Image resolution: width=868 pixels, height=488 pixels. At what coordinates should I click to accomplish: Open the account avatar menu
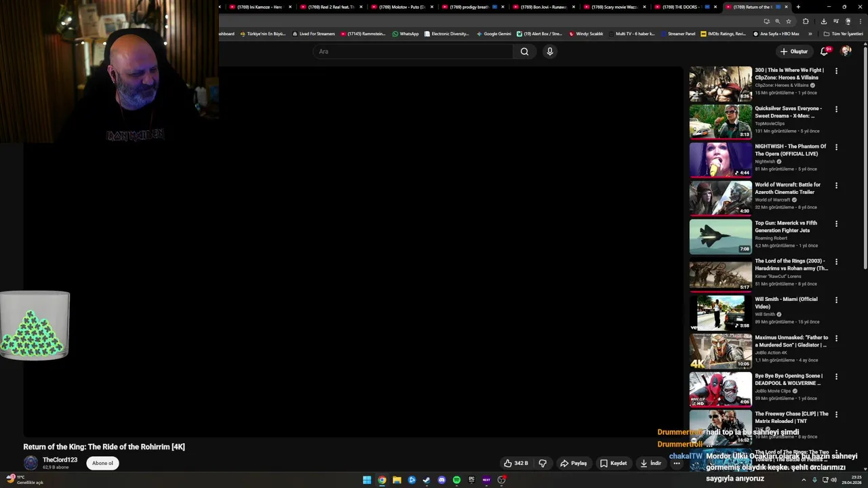[x=846, y=52]
